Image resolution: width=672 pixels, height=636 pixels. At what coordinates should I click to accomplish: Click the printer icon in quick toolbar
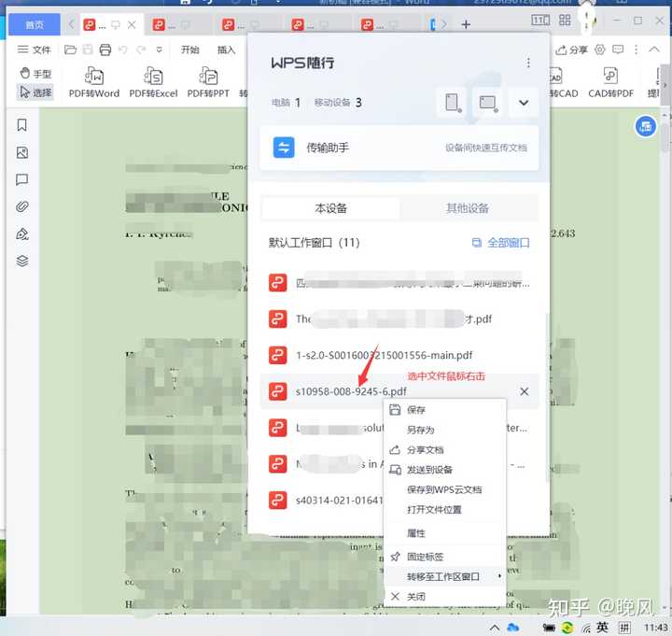105,49
